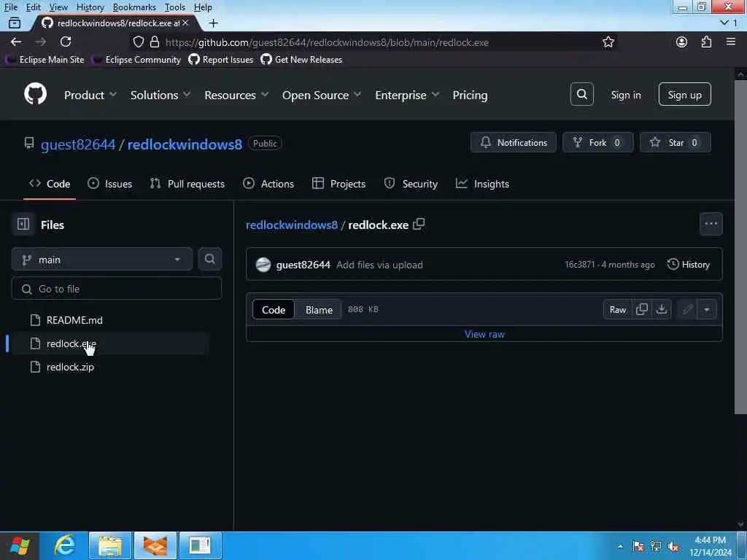Viewport: 747px width, 560px height.
Task: Click the View raw link
Action: point(484,334)
